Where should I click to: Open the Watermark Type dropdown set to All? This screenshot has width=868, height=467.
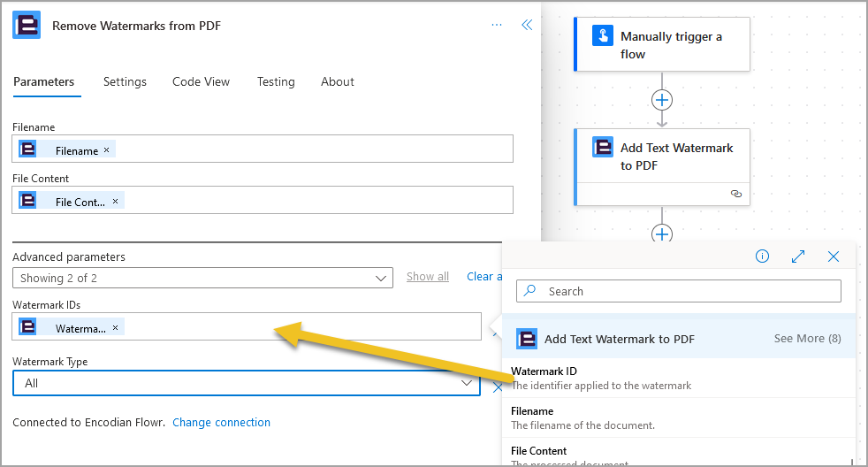coord(247,383)
